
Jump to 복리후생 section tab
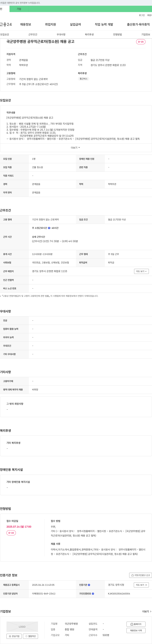(x=89, y=34)
